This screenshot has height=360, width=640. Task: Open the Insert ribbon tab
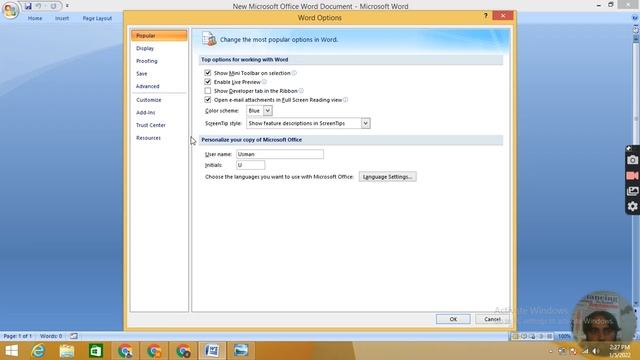click(x=62, y=18)
